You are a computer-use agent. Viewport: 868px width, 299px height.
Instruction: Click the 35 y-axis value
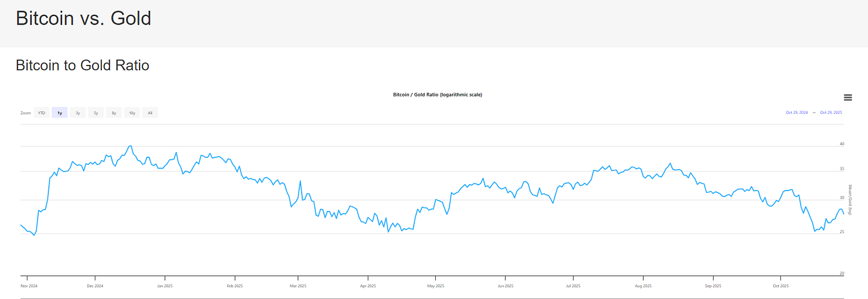point(842,169)
